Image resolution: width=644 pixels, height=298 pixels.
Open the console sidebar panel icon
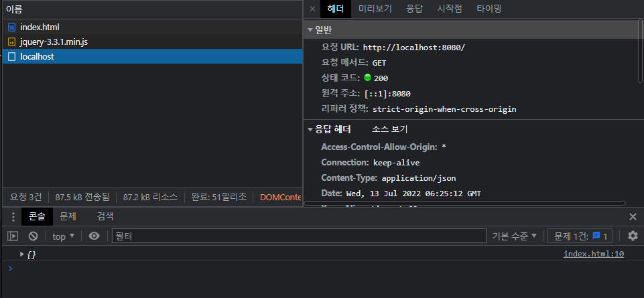click(x=13, y=236)
